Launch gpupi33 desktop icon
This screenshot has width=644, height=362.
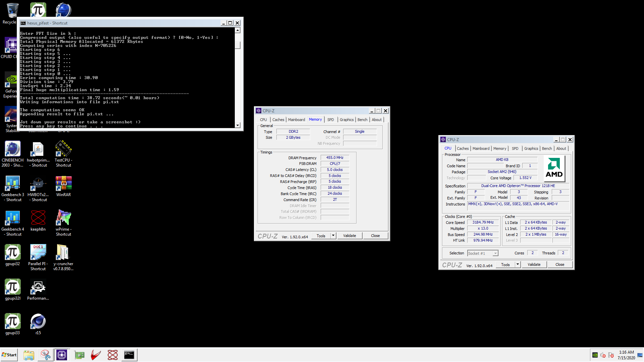click(12, 324)
